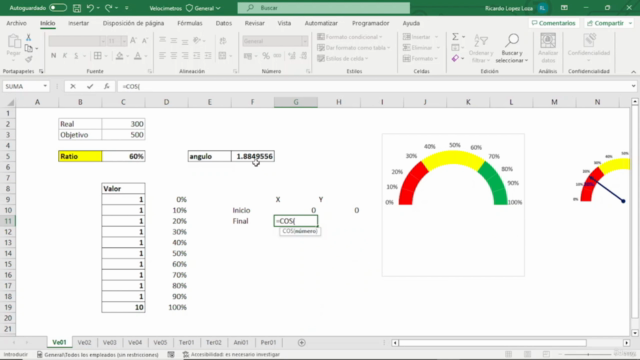Confirm the formula with the checkmark
Viewport: 640px width, 360px height.
tap(90, 86)
